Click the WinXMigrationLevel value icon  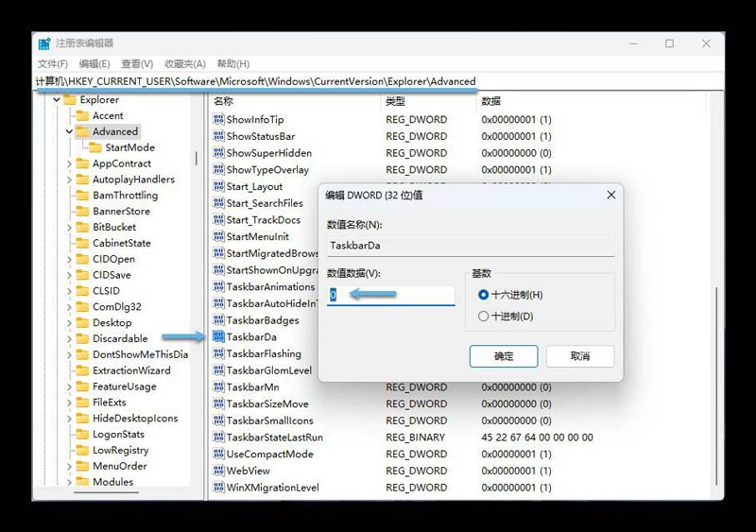218,488
